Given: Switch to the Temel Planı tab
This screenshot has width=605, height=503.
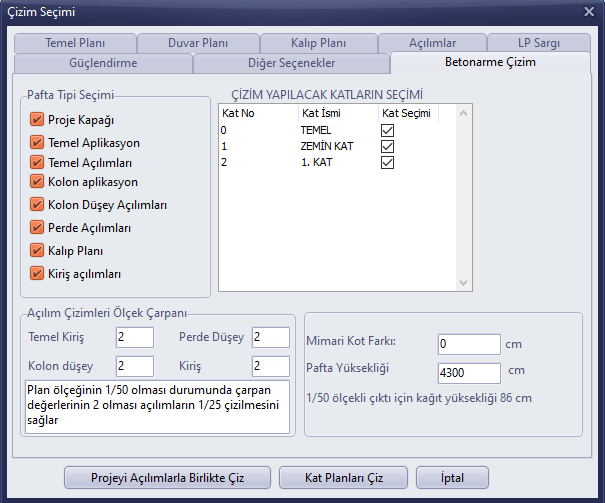Looking at the screenshot, I should coord(75,43).
